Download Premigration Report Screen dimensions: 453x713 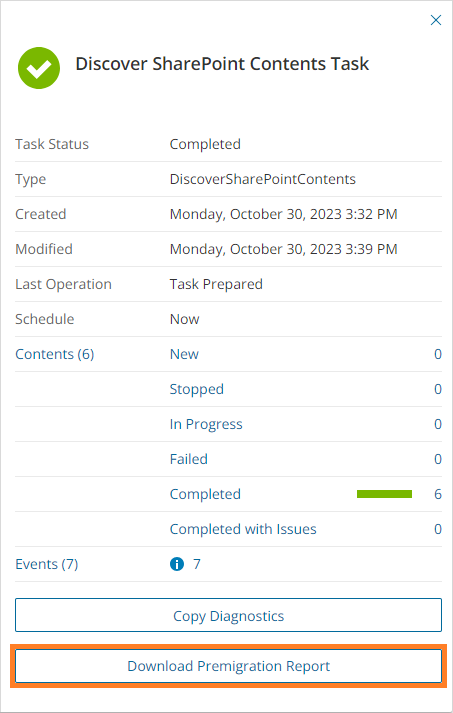228,666
